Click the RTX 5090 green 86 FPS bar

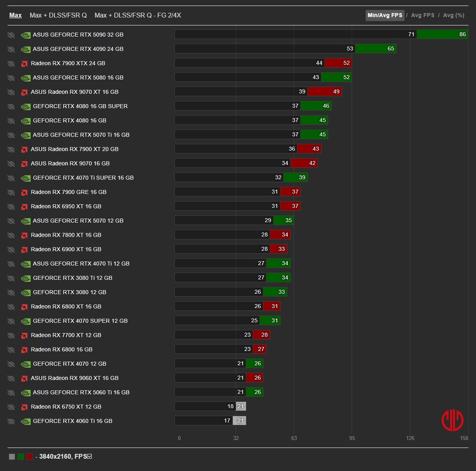(x=442, y=34)
